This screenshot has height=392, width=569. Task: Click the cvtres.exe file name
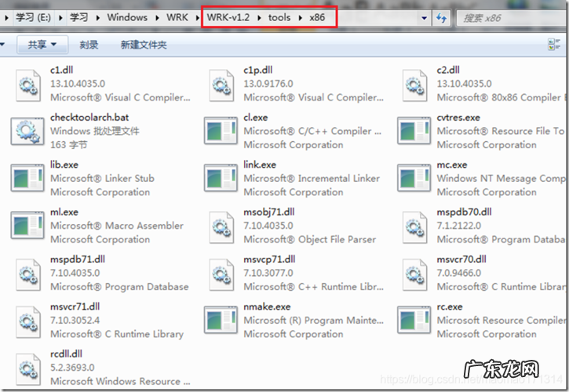click(x=458, y=118)
